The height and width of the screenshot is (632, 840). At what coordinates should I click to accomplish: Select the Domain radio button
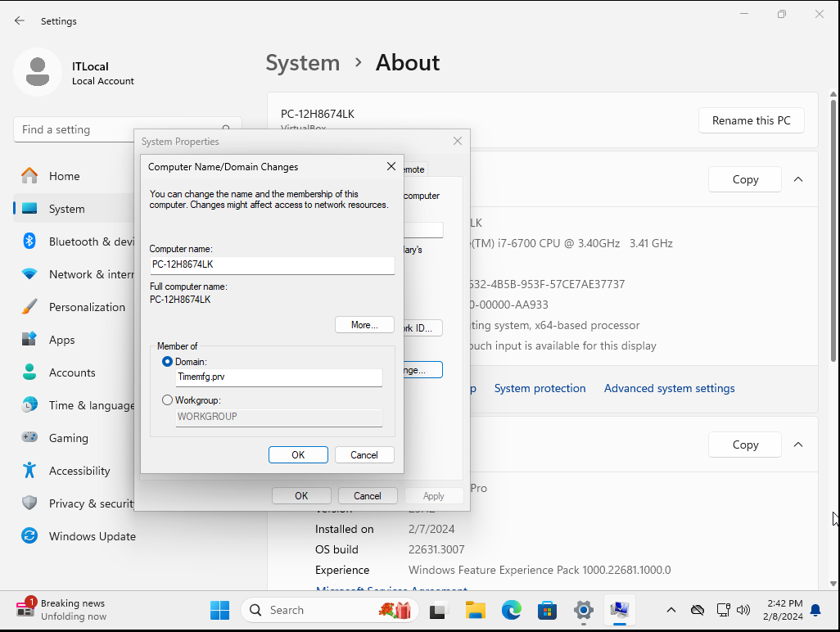coord(167,362)
